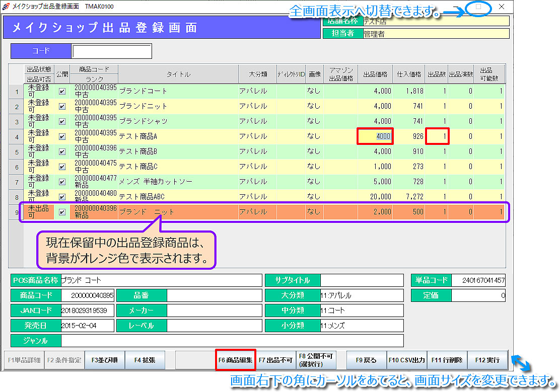
Task: Select row 9 header number
Action: (16, 212)
